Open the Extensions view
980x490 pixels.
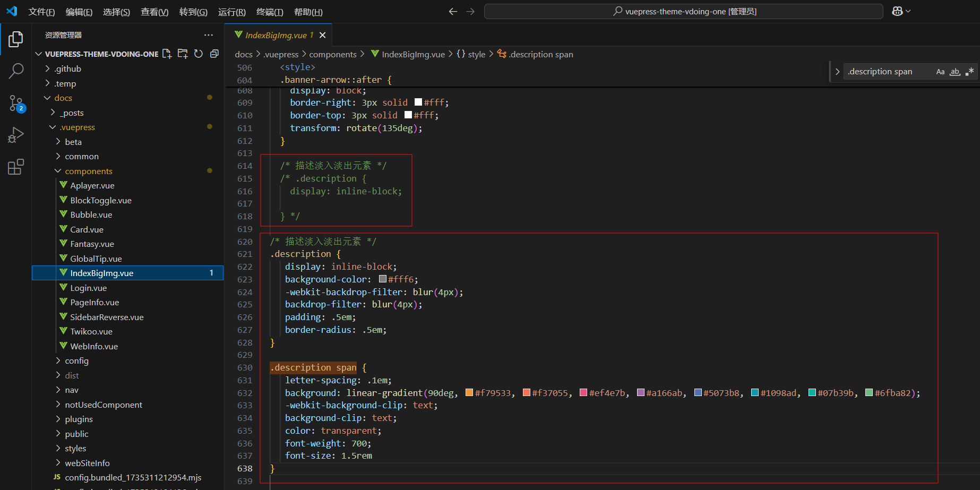[16, 167]
